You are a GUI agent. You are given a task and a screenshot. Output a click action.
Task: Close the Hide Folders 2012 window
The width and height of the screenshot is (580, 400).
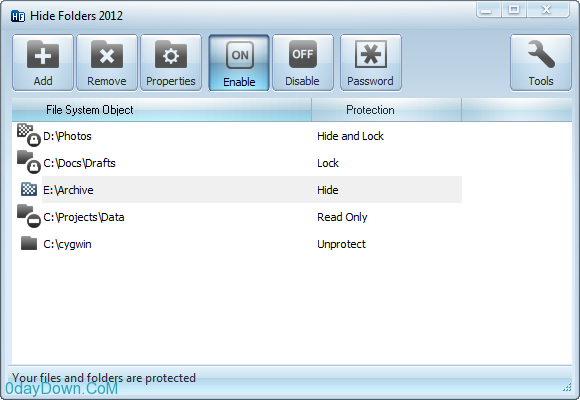pyautogui.click(x=548, y=10)
